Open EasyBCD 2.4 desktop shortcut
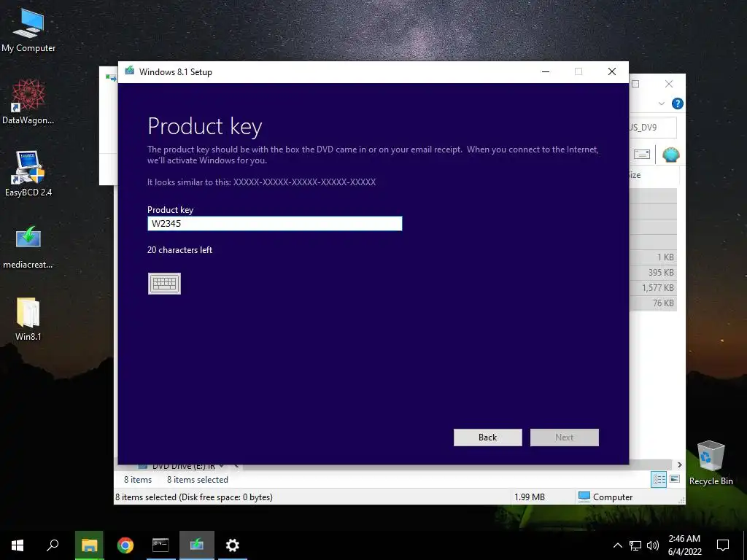747x560 pixels. click(x=28, y=174)
